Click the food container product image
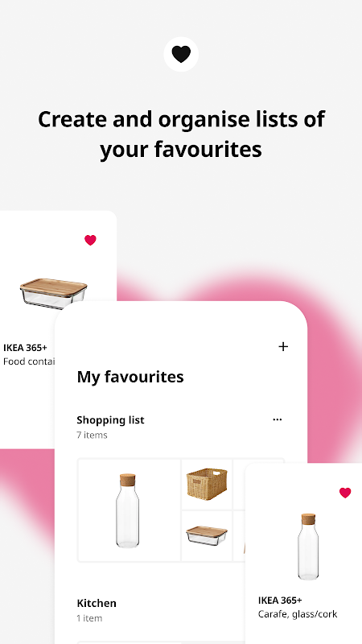The height and width of the screenshot is (644, 362). point(53,293)
